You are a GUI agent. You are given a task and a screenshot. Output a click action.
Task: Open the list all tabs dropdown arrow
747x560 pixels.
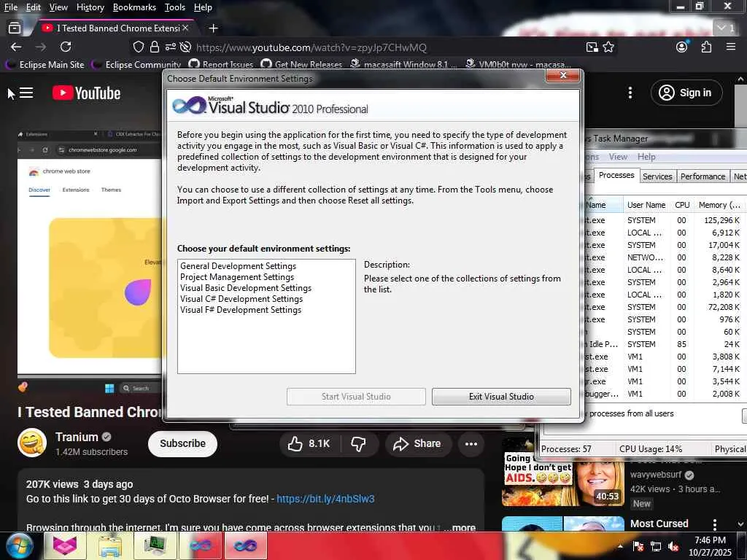pyautogui.click(x=727, y=28)
